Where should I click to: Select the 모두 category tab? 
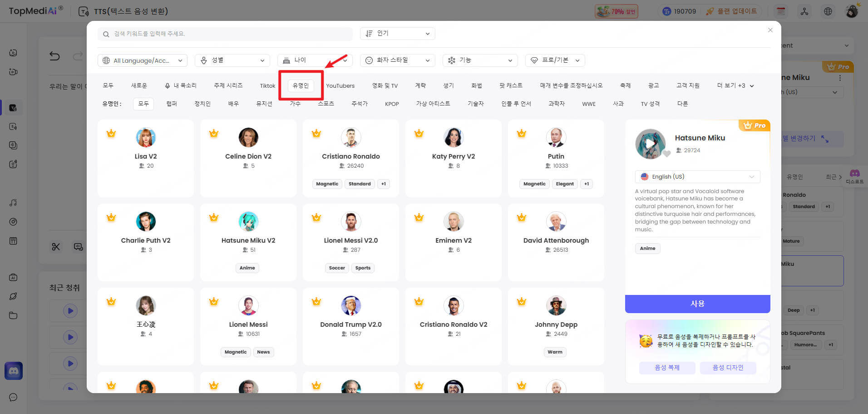click(x=108, y=85)
